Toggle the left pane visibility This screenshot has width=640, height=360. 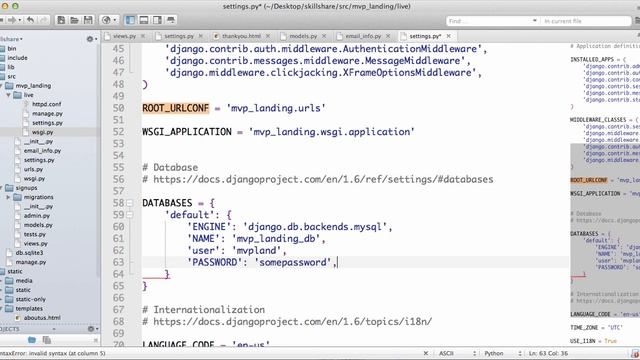[x=130, y=20]
